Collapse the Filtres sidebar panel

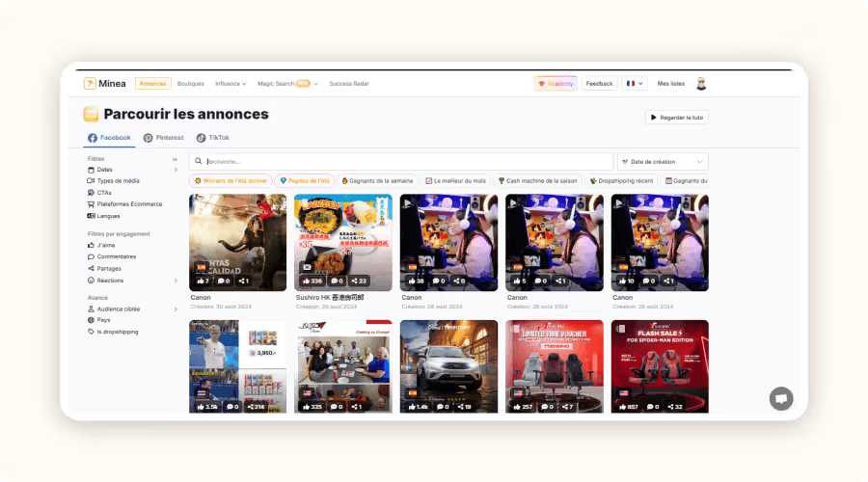click(x=175, y=159)
